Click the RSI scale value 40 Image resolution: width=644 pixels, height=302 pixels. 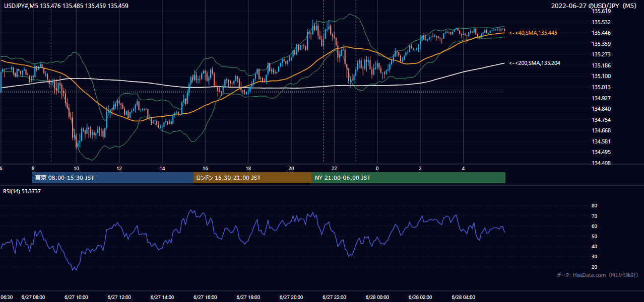pos(594,246)
